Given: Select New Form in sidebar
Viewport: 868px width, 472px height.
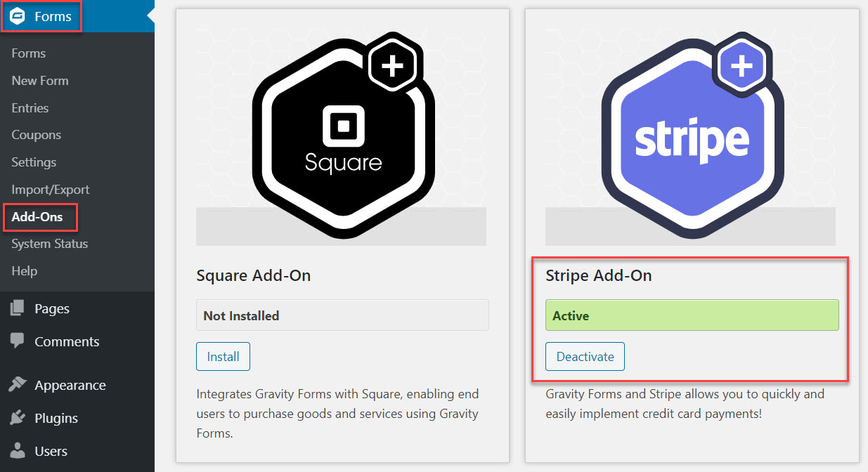Looking at the screenshot, I should (x=40, y=81).
